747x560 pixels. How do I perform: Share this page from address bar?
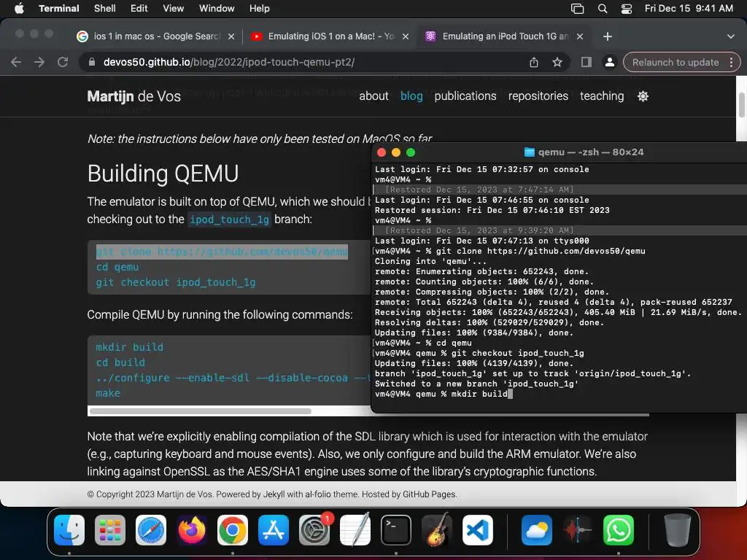pyautogui.click(x=534, y=62)
